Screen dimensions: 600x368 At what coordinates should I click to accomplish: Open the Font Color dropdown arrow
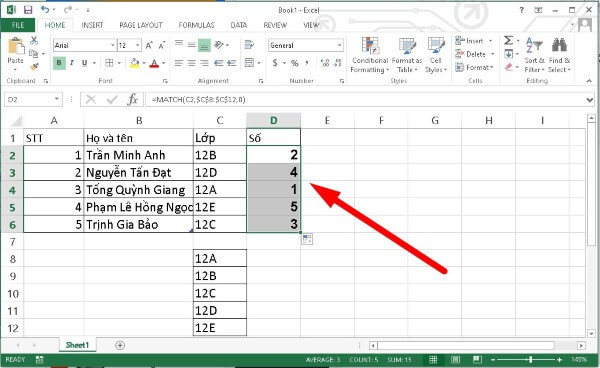tap(163, 63)
